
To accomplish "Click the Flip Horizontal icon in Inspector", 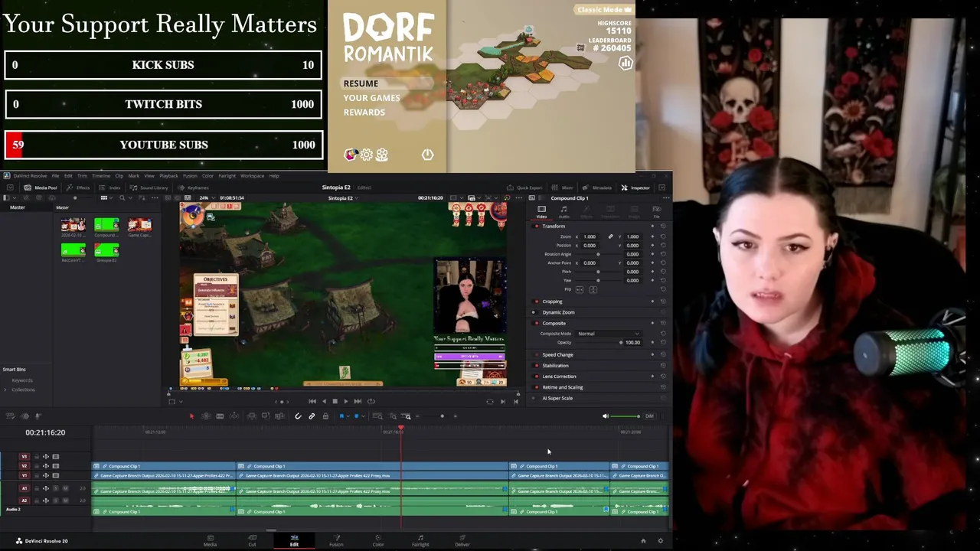I will coord(580,289).
